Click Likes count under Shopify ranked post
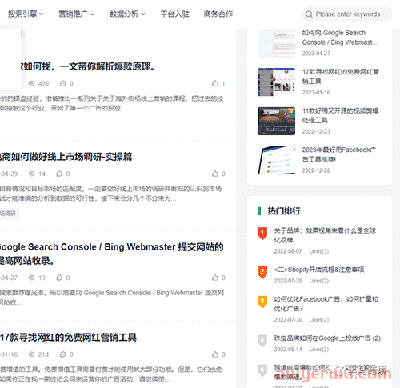The image size is (400, 388). (319, 281)
